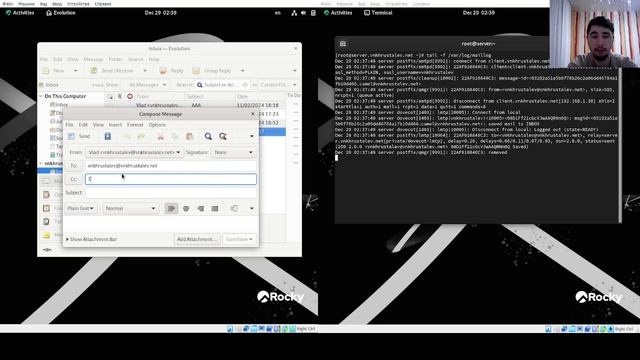Click in the Cc recipient field
The image size is (640, 360).
click(x=171, y=179)
